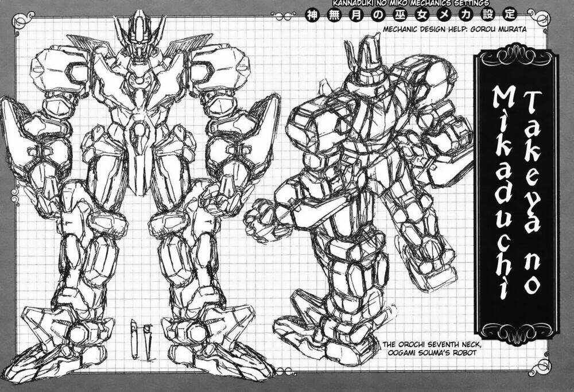Click the front-view robot's left wing fin
The image size is (574, 392).
click(87, 43)
